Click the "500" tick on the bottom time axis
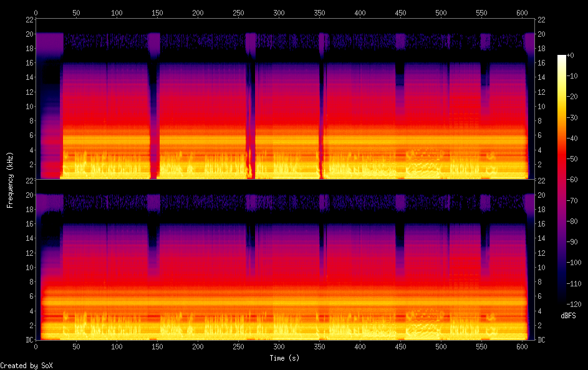Screen dimensions: 588x370 pos(441,347)
